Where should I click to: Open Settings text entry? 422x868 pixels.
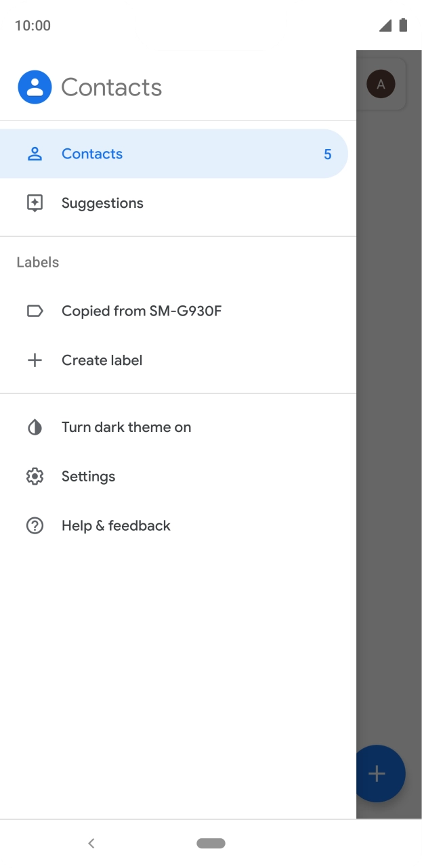coord(88,477)
